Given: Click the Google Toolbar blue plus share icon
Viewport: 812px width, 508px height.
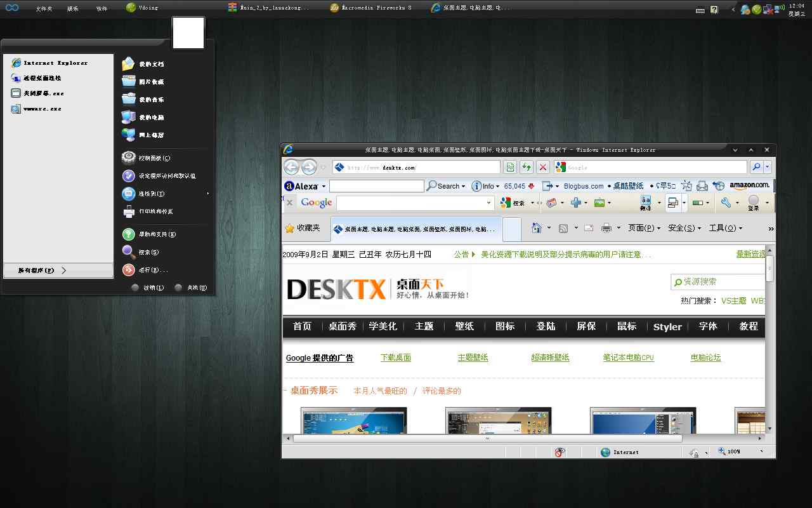Looking at the screenshot, I should tap(576, 203).
